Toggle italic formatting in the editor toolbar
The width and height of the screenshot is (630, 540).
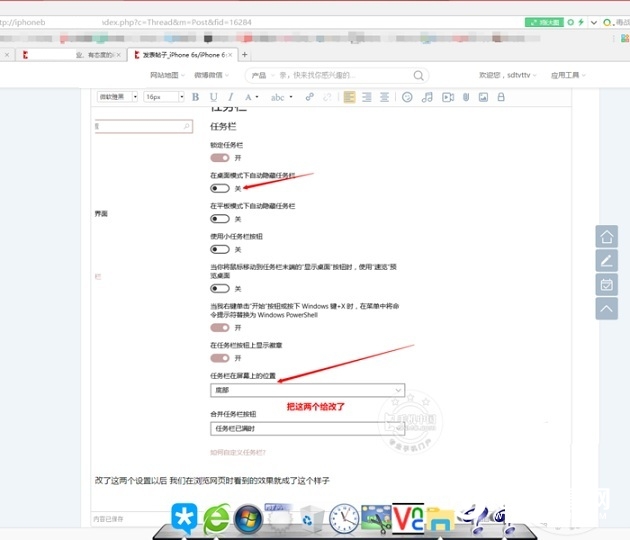point(230,97)
